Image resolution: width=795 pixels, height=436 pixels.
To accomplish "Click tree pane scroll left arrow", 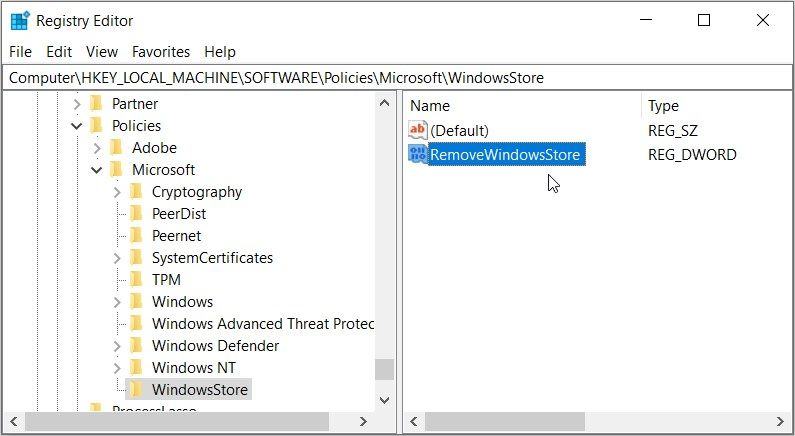I will click(14, 421).
